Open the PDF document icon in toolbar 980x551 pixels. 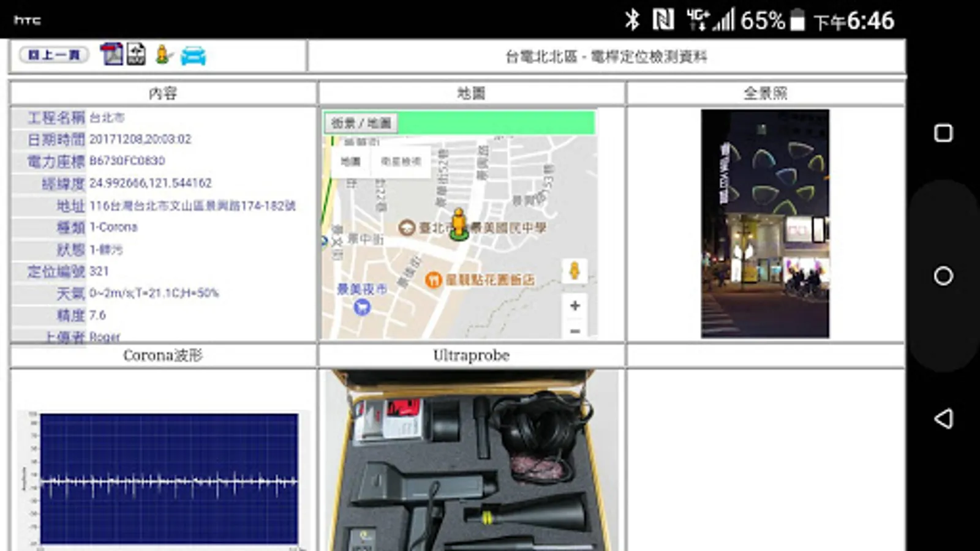[x=111, y=54]
